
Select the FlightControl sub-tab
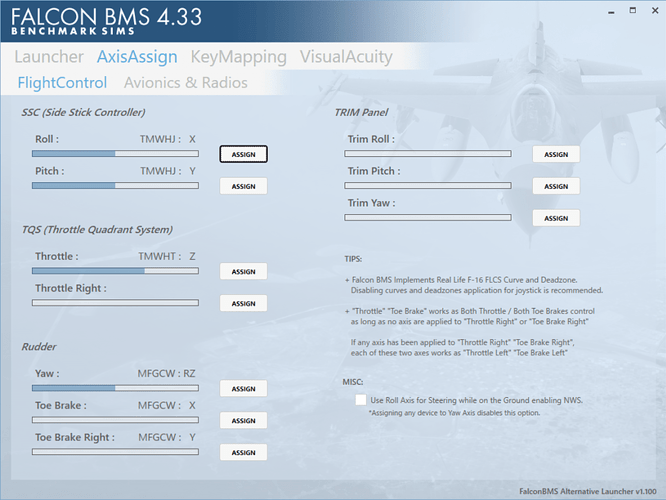(62, 83)
